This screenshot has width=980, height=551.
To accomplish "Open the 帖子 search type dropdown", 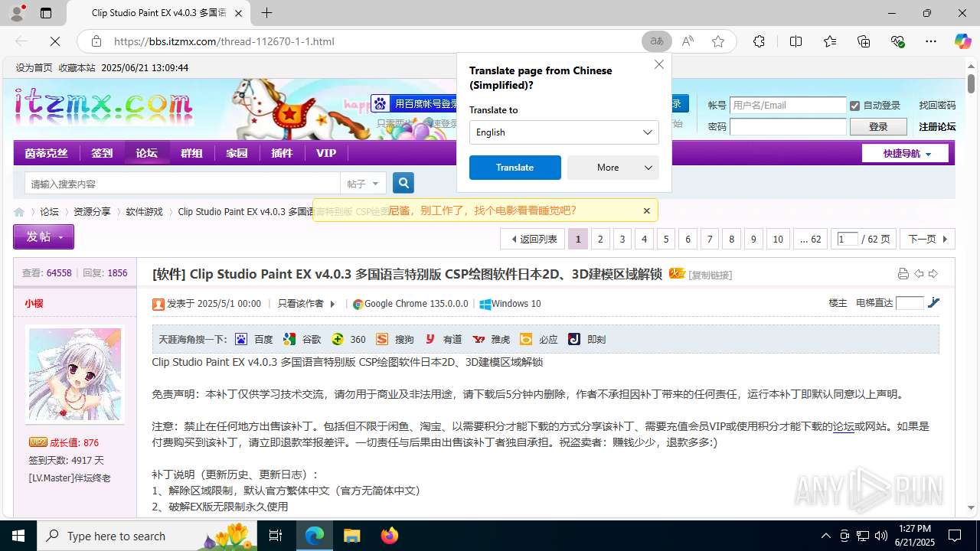I will coord(363,184).
